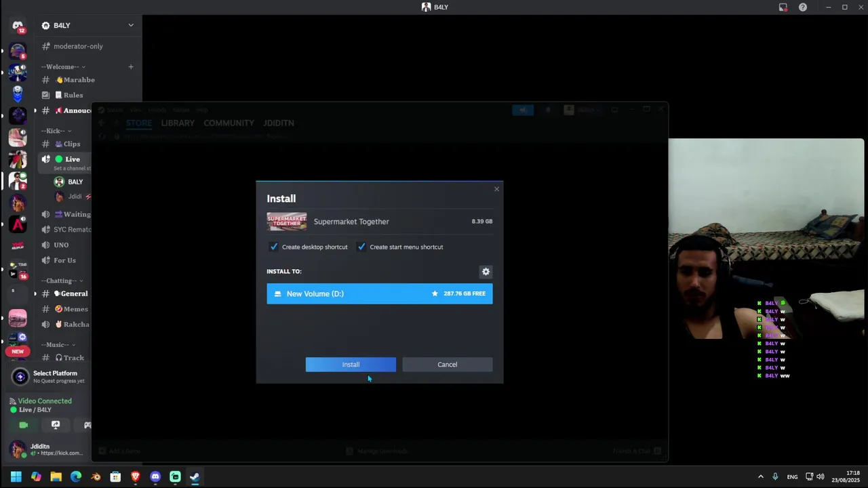Open Steam JDIDITN profile tab

point(279,123)
